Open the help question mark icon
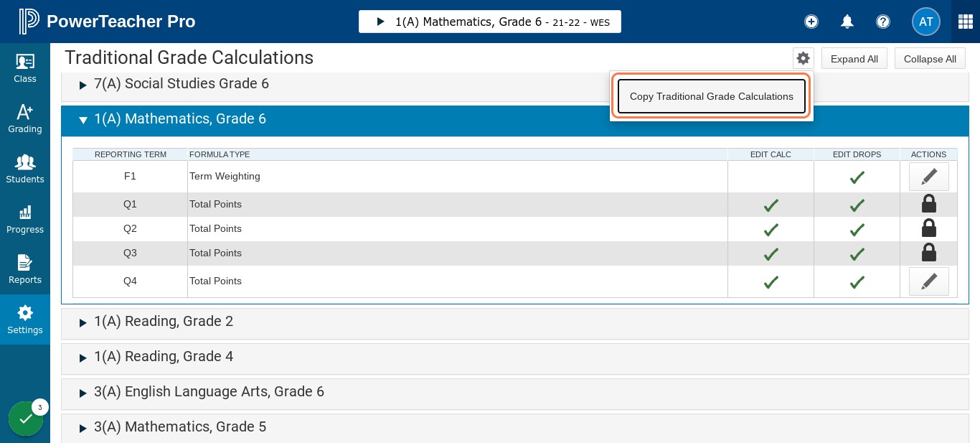Screen dimensions: 980x443 point(883,22)
